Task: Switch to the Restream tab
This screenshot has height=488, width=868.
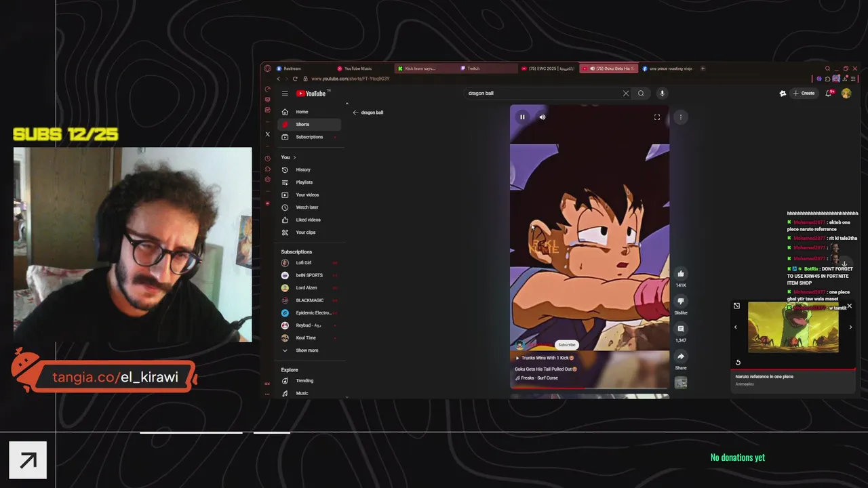Action: pos(303,68)
